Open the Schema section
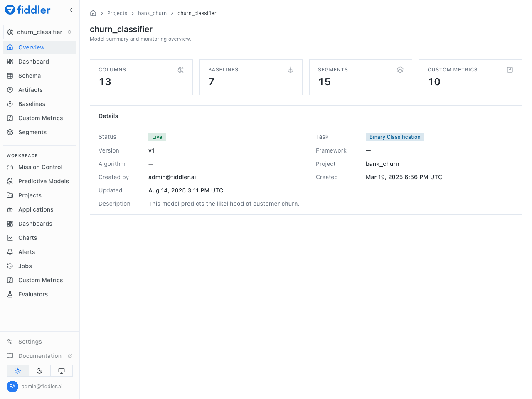The height and width of the screenshot is (399, 532). [x=39, y=76]
